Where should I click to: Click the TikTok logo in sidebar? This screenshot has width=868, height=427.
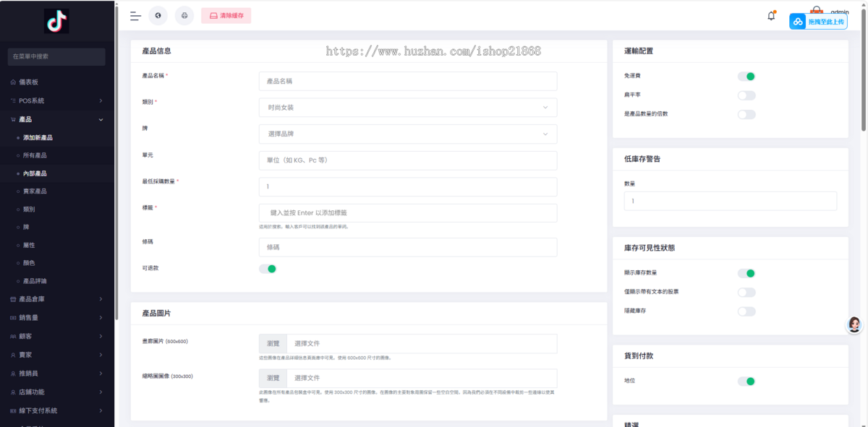57,21
